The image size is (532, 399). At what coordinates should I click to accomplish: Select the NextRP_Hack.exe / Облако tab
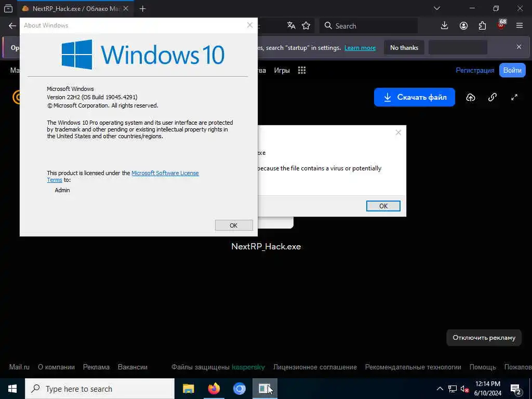pos(75,8)
